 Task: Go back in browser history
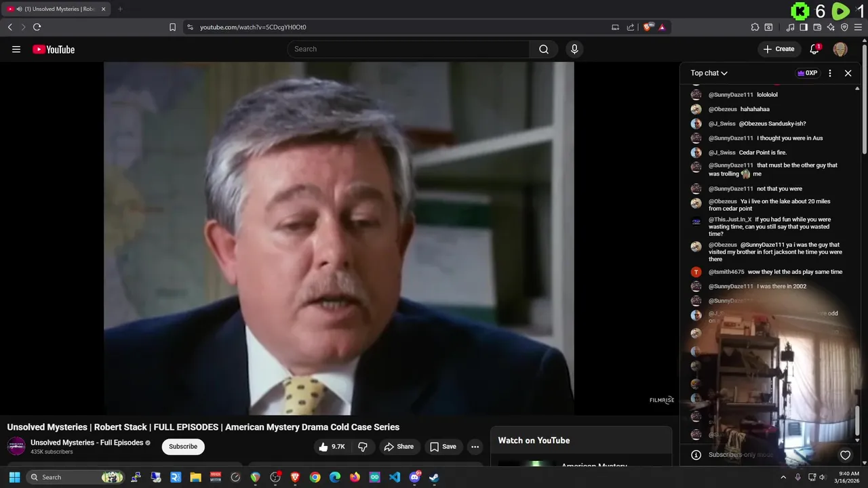pos(9,27)
